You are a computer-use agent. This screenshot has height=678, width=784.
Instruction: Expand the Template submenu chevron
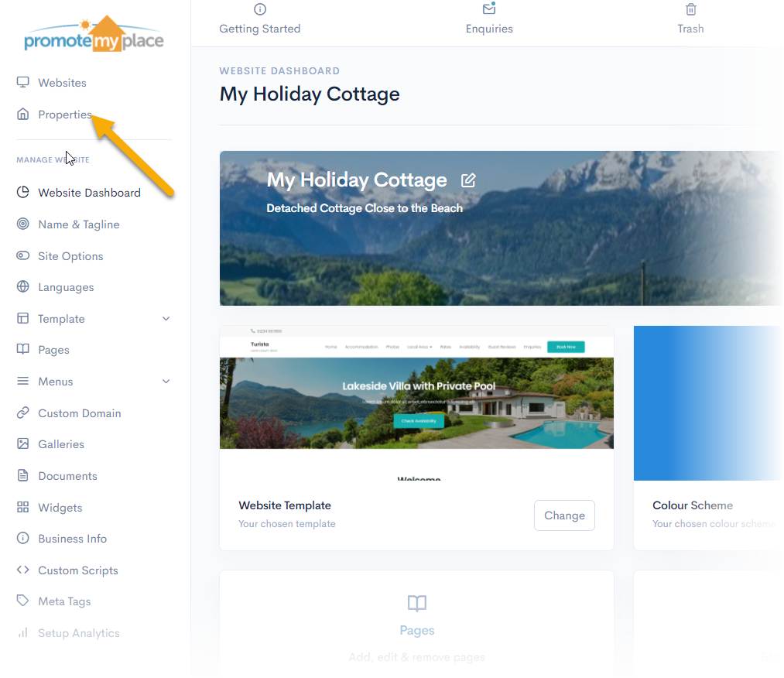click(x=166, y=319)
